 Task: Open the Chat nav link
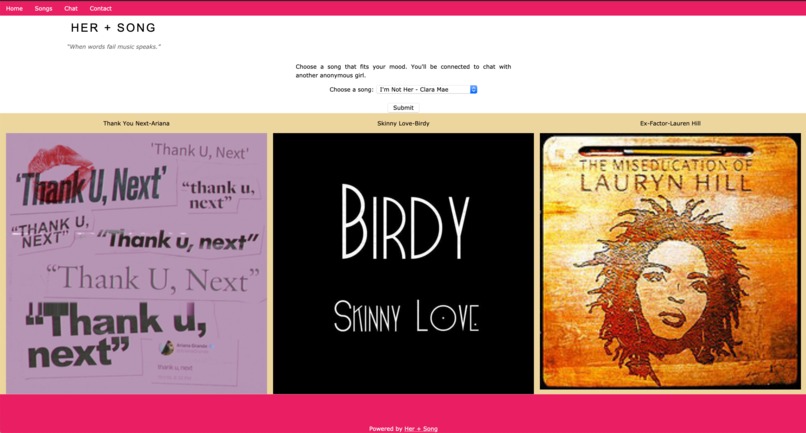(71, 8)
